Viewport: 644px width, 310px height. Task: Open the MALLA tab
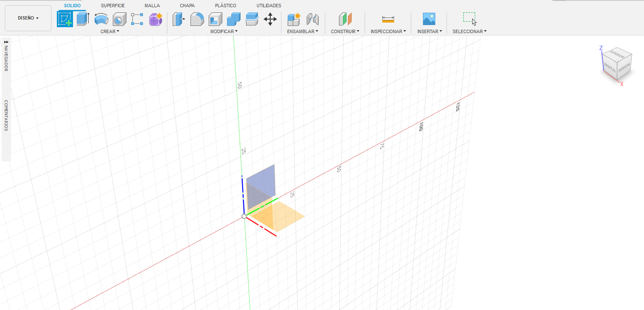coord(152,6)
